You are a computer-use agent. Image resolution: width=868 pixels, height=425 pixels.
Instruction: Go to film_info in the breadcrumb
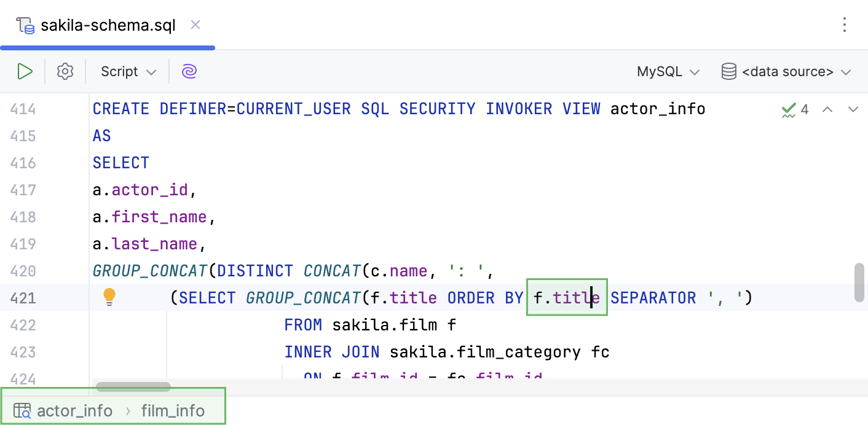coord(173,410)
